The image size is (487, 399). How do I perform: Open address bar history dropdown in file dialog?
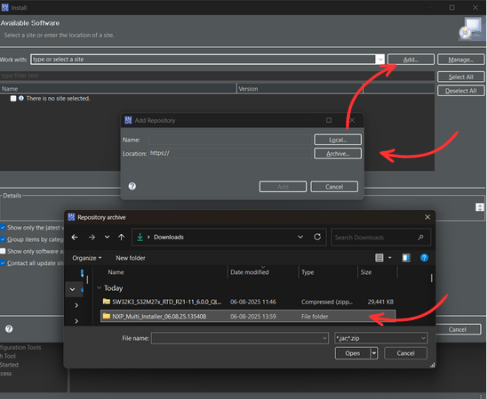click(300, 237)
